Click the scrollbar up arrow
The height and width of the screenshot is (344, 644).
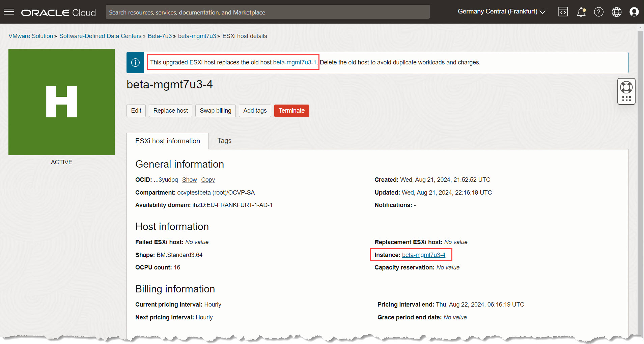641,28
